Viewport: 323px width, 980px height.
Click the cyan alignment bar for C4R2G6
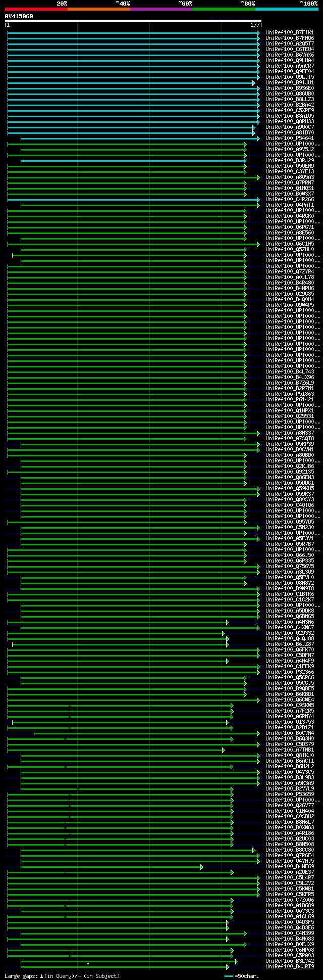coord(133,200)
